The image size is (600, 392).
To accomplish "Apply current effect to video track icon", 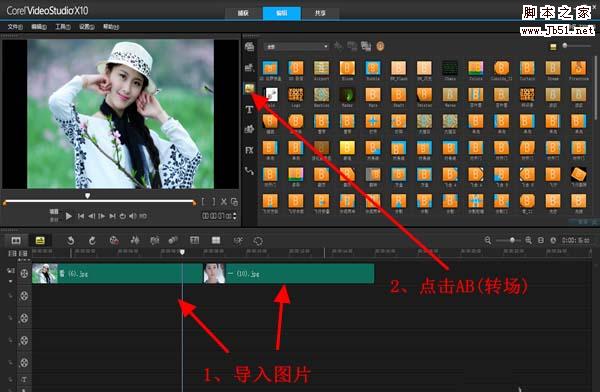I will pos(352,46).
